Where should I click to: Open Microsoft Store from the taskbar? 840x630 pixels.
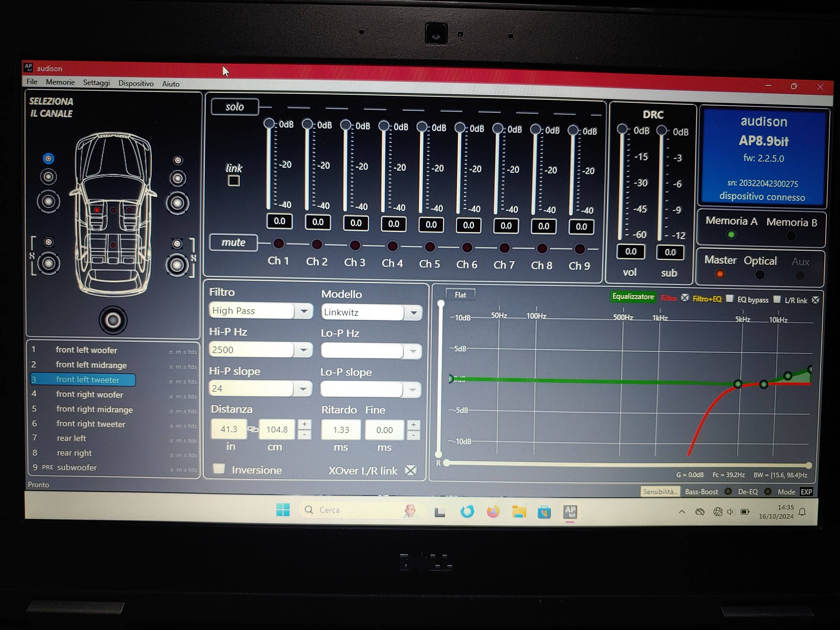[544, 512]
